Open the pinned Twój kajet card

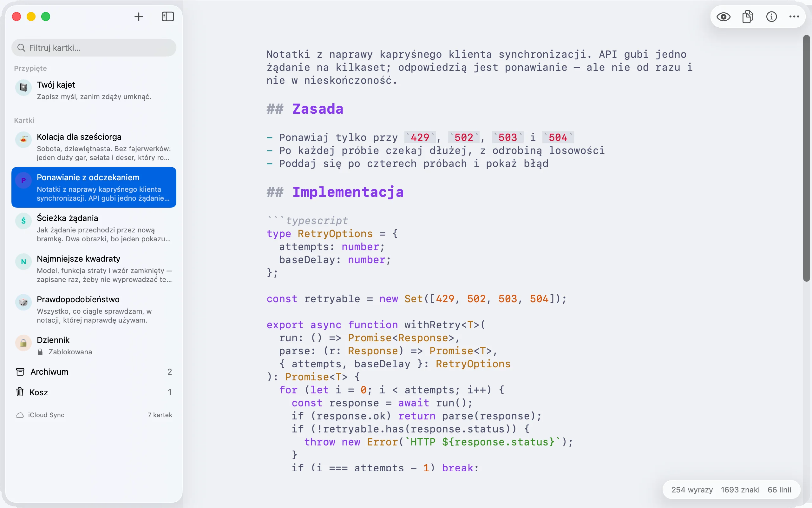tap(94, 90)
